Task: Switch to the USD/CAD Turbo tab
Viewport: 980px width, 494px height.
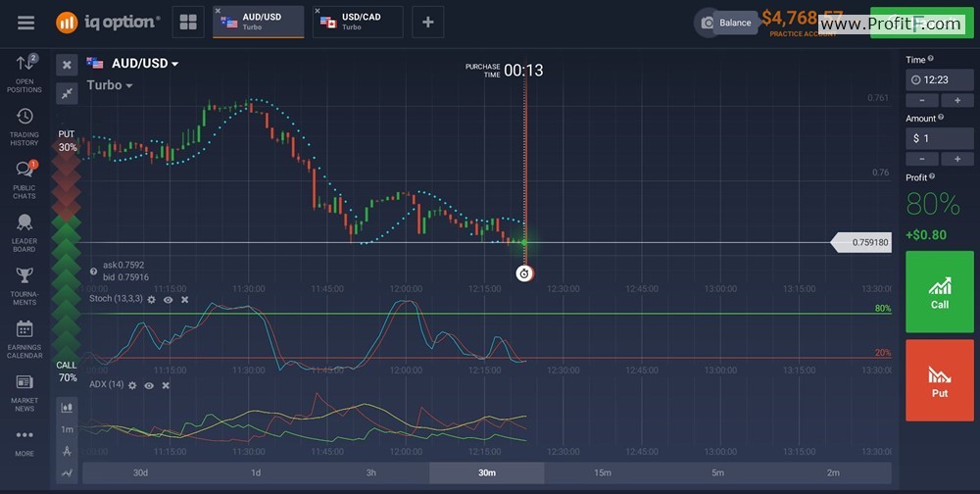Action: (x=358, y=23)
